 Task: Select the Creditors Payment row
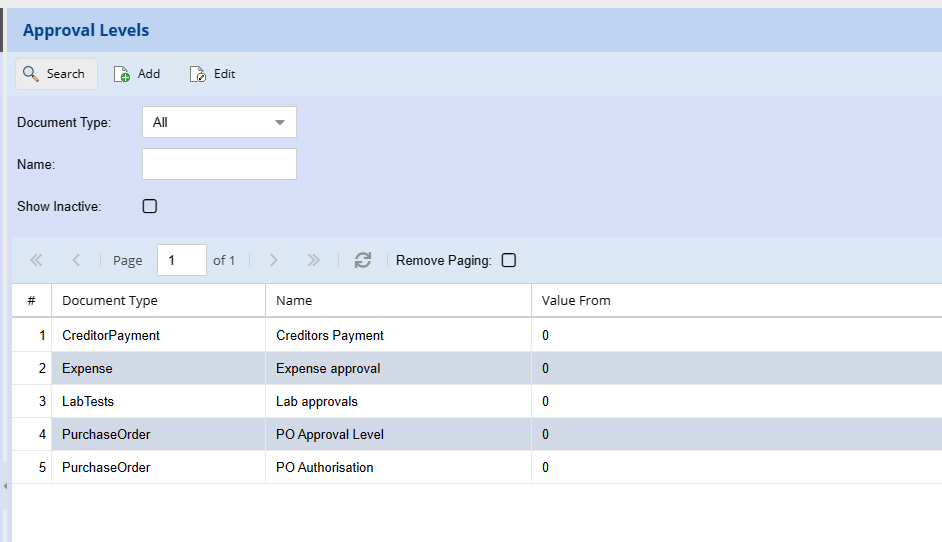(x=330, y=336)
